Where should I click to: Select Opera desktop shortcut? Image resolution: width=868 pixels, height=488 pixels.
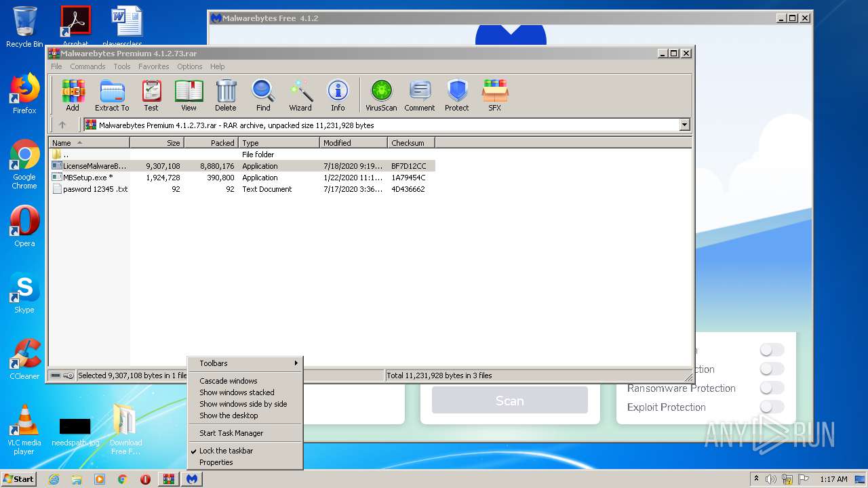click(x=24, y=226)
